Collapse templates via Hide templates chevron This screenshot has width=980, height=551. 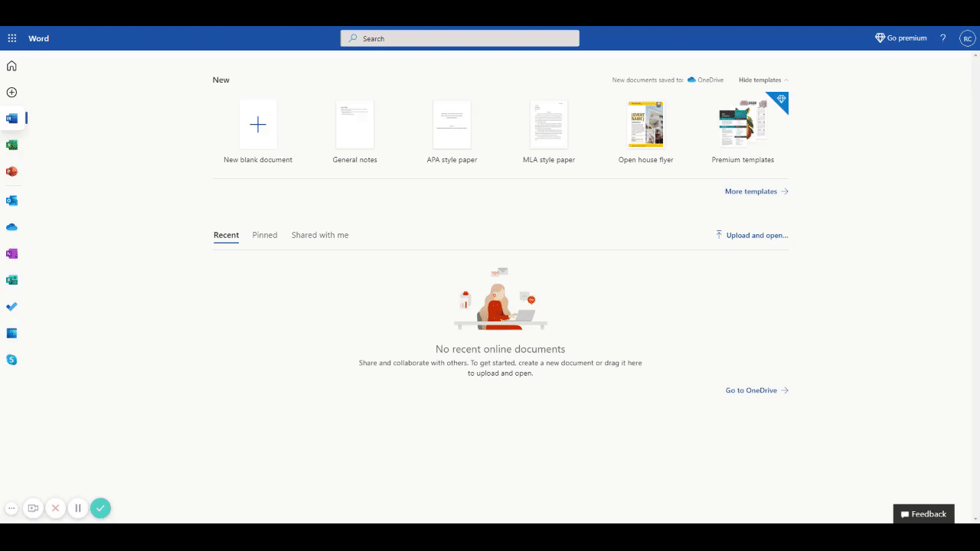coord(762,80)
